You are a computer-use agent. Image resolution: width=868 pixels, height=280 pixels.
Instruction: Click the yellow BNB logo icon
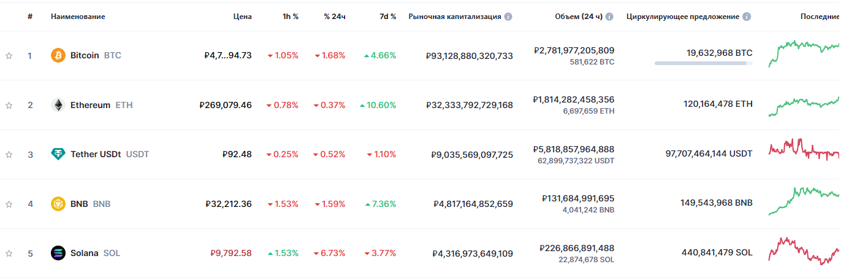(58, 204)
